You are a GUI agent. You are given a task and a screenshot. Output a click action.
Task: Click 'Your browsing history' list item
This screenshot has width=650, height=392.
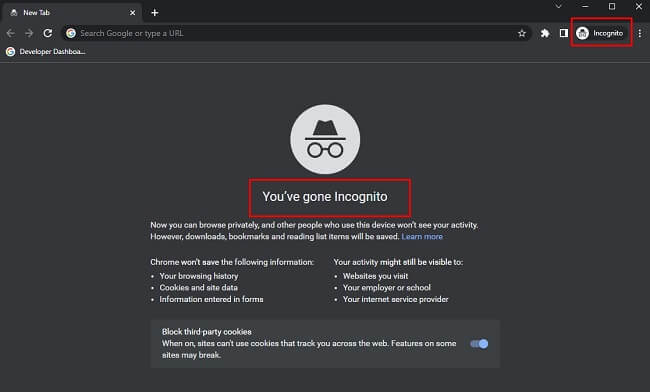[199, 276]
